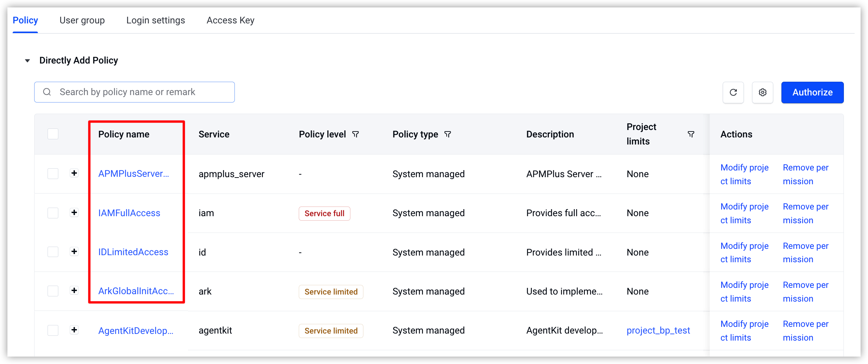Remove permission for IAMFullAccess row
The image size is (868, 364).
(806, 214)
